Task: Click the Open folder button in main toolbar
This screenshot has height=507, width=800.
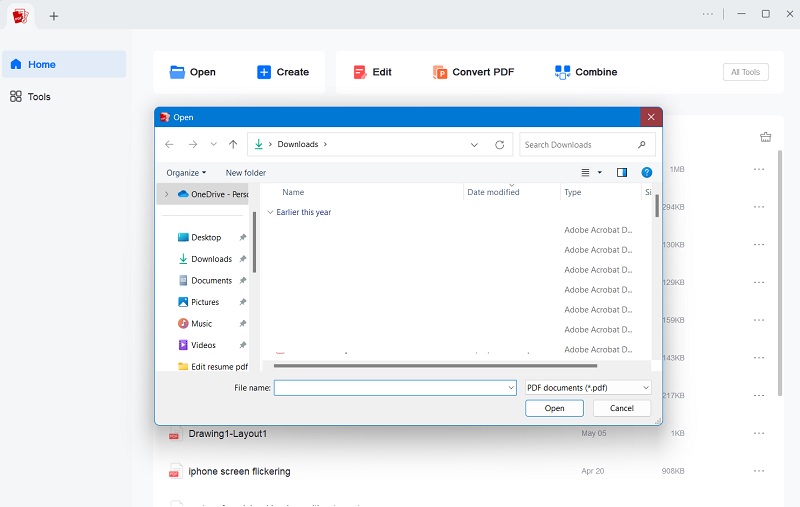Action: 192,72
